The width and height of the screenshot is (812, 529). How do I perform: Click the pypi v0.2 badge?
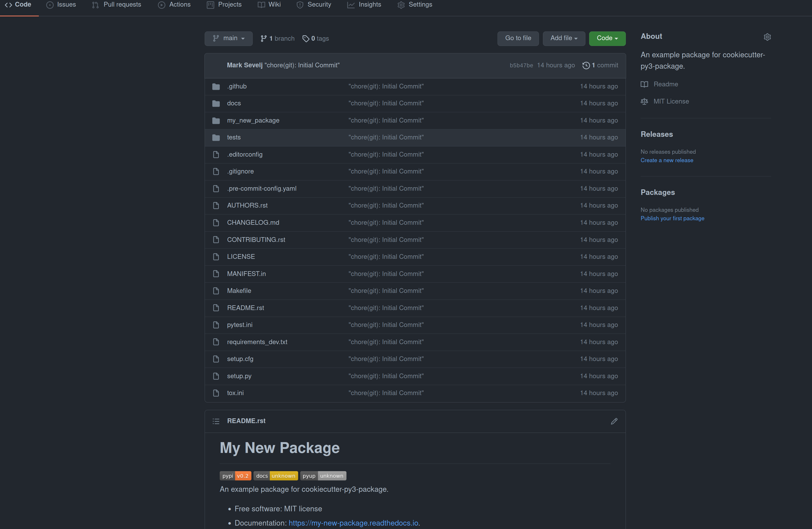point(235,476)
